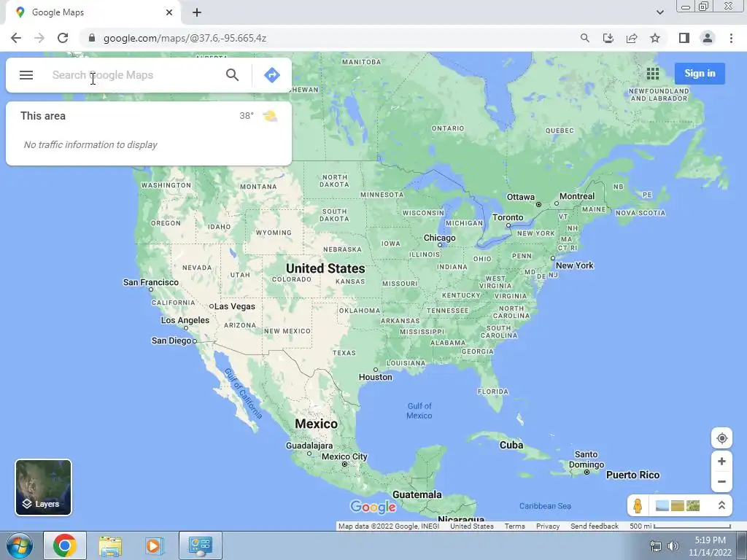Open the media player taskbar icon
The width and height of the screenshot is (747, 560).
click(155, 545)
